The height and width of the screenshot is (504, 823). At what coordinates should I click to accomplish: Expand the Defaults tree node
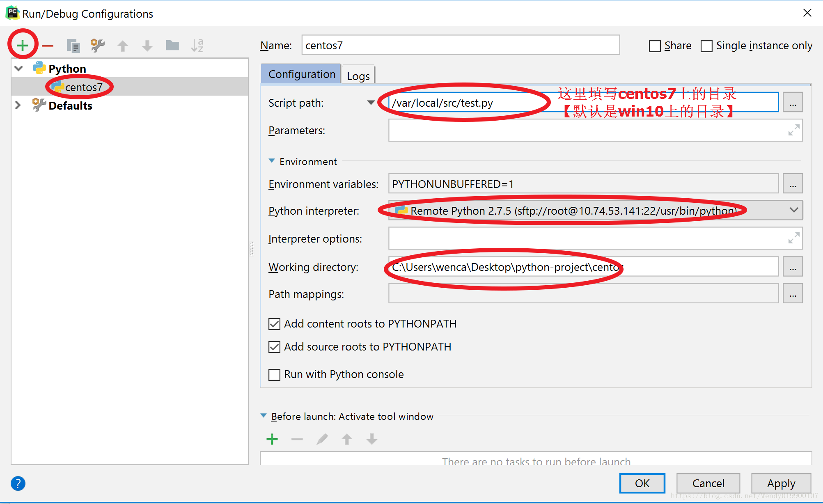pyautogui.click(x=18, y=105)
